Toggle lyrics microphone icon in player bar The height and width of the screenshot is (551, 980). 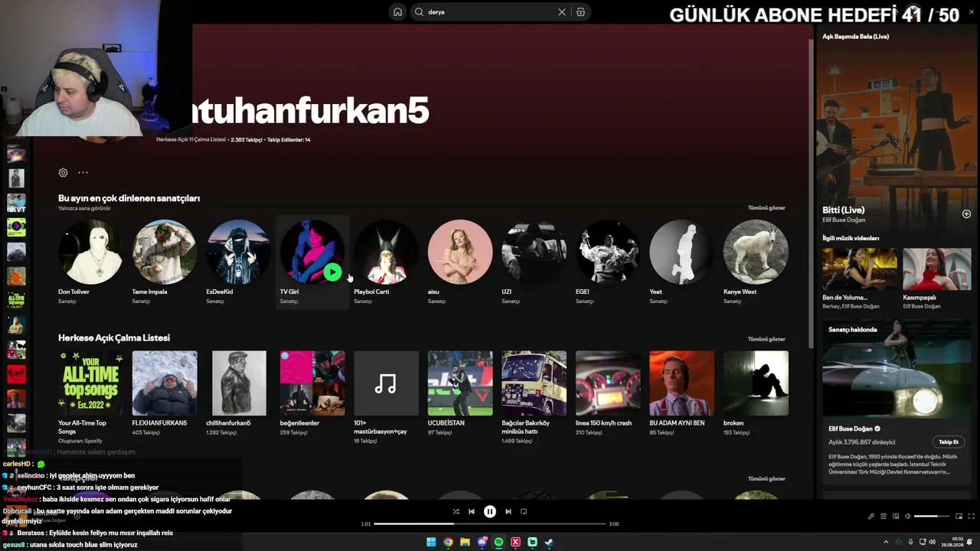tap(871, 517)
